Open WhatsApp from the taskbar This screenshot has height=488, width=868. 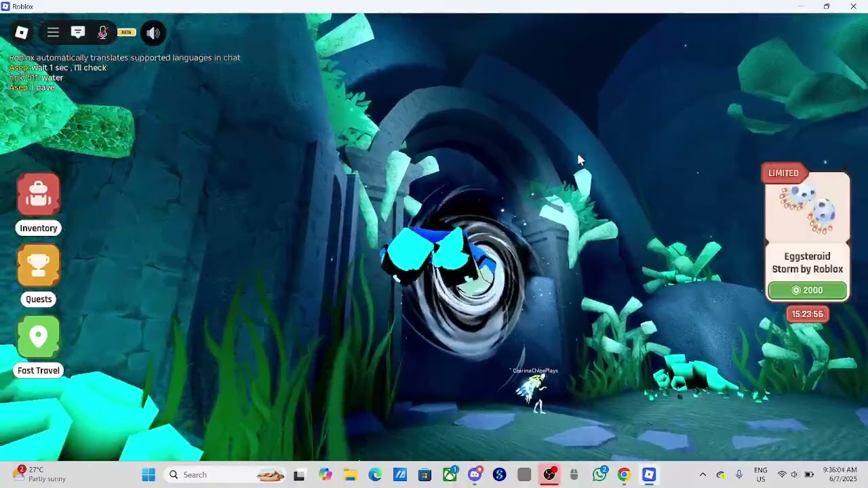(599, 474)
